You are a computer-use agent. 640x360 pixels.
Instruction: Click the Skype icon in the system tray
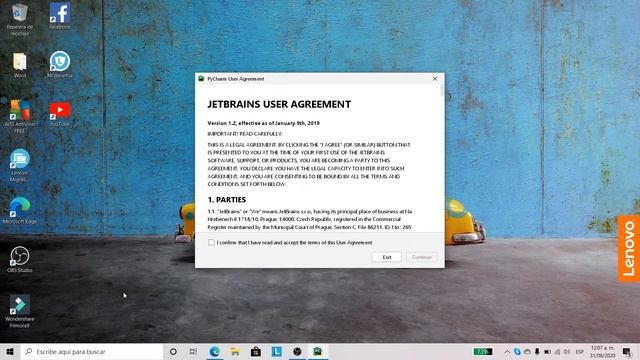[x=517, y=351]
